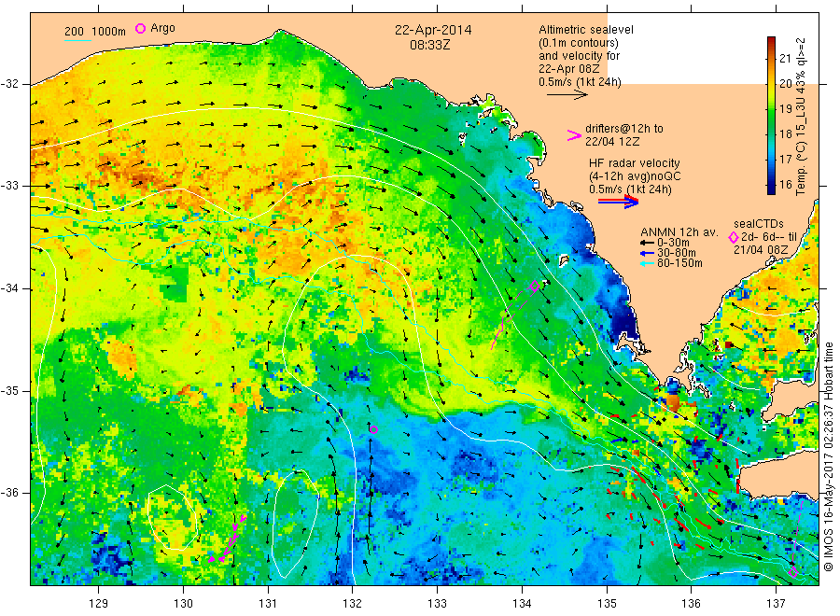This screenshot has height=616, width=840.
Task: Click the IMOS copyright timestamp text
Action: 828,456
